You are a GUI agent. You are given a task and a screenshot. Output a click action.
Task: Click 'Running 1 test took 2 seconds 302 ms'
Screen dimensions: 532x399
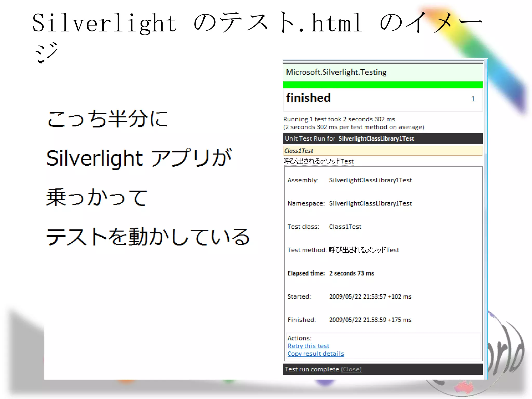click(339, 119)
